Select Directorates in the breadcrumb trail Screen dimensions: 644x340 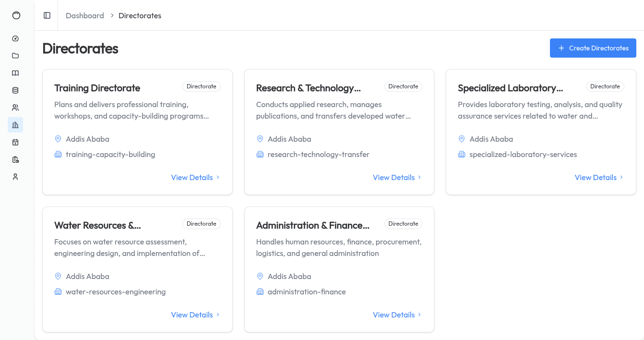point(140,15)
